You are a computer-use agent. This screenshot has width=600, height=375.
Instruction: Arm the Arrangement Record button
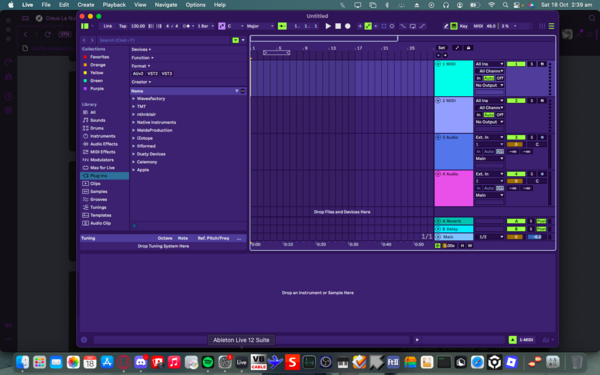(x=347, y=26)
